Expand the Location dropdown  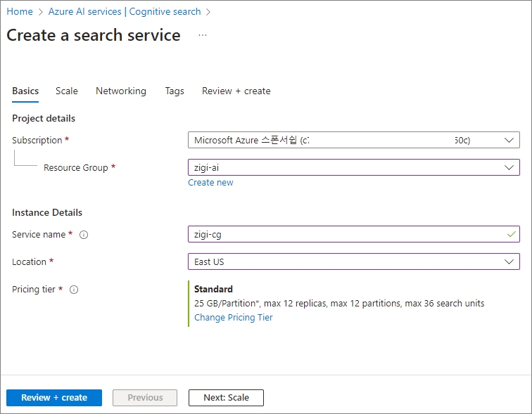click(x=509, y=261)
